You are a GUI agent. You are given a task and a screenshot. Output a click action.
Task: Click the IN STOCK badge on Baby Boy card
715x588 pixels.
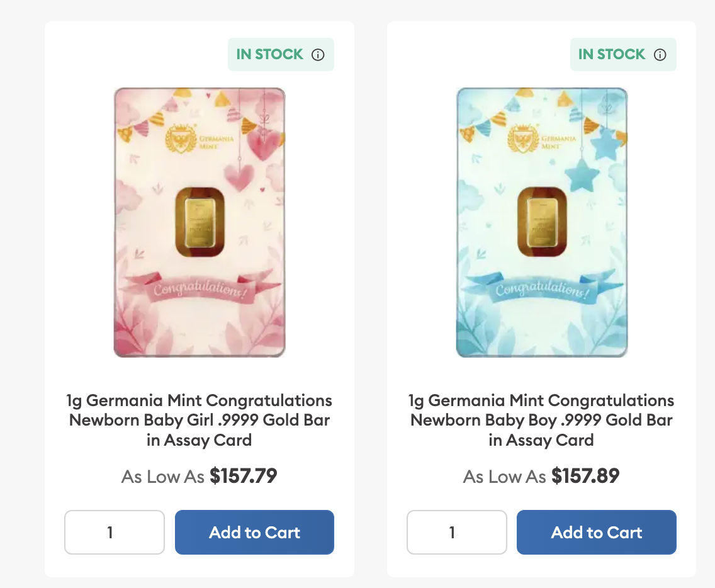pos(612,55)
